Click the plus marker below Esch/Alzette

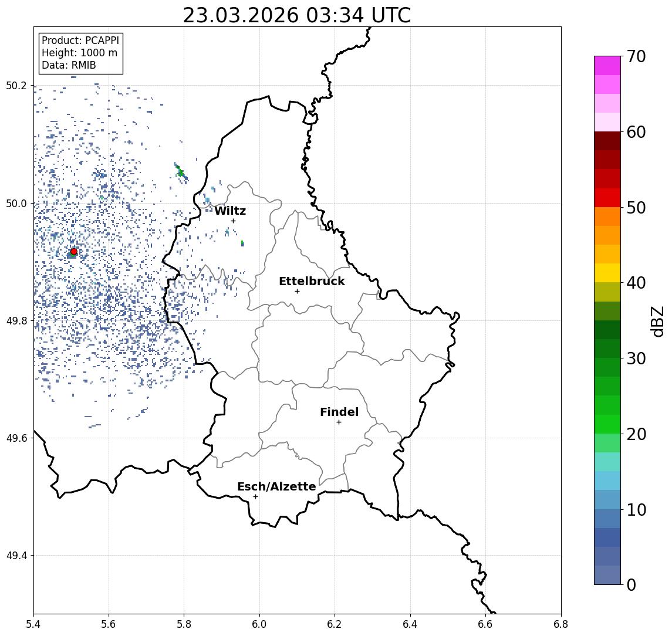pyautogui.click(x=255, y=497)
